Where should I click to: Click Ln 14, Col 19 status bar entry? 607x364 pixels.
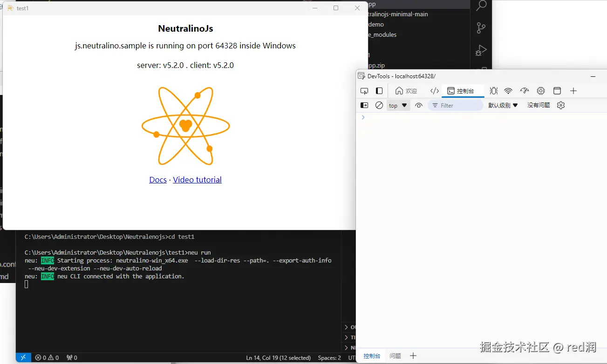pos(278,357)
